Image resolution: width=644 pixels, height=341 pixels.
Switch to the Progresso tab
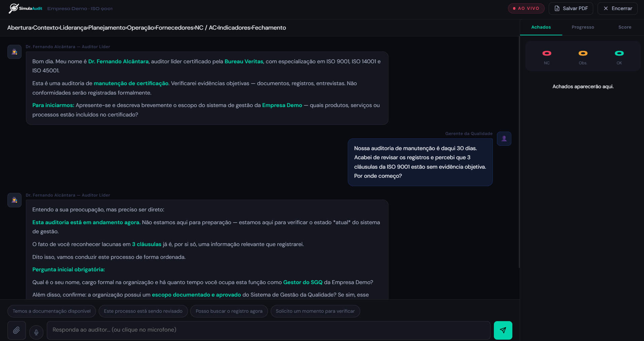(583, 27)
